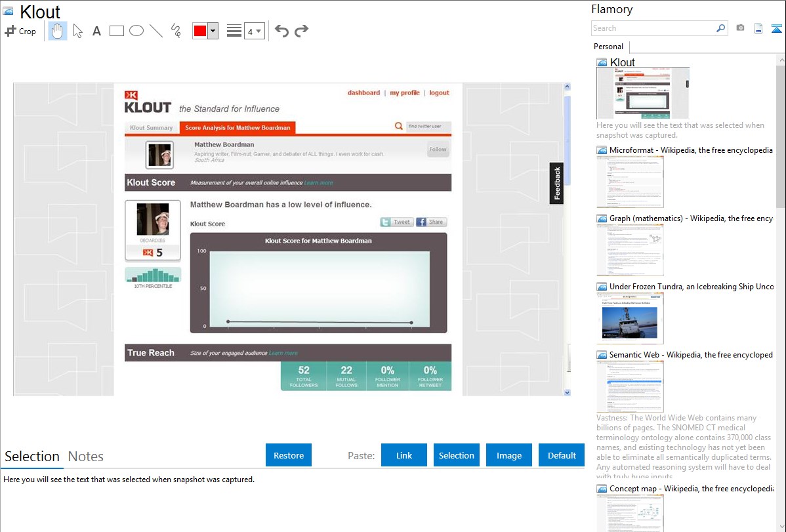Screen dimensions: 786x532
Task: Click the 52 Total Followers tile
Action: pos(304,376)
